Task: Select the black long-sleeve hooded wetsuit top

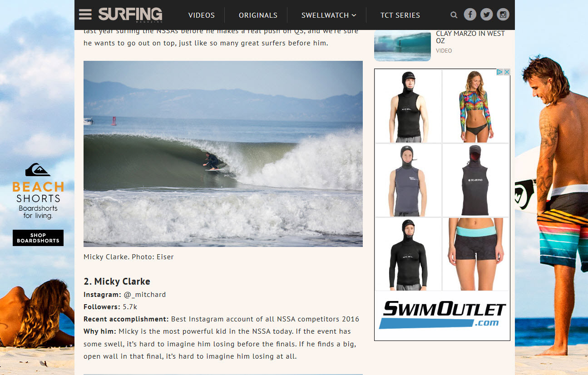Action: coord(408,254)
